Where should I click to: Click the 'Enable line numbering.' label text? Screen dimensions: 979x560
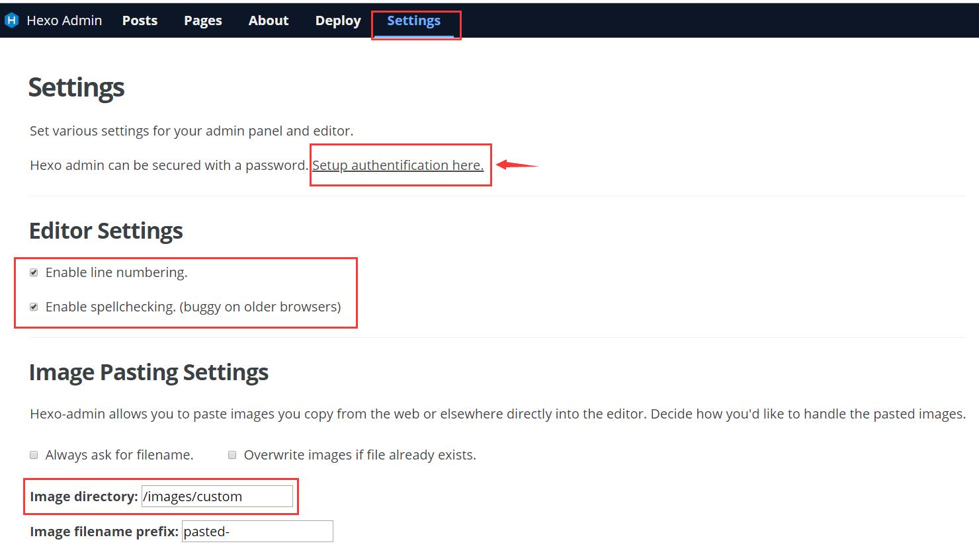116,272
